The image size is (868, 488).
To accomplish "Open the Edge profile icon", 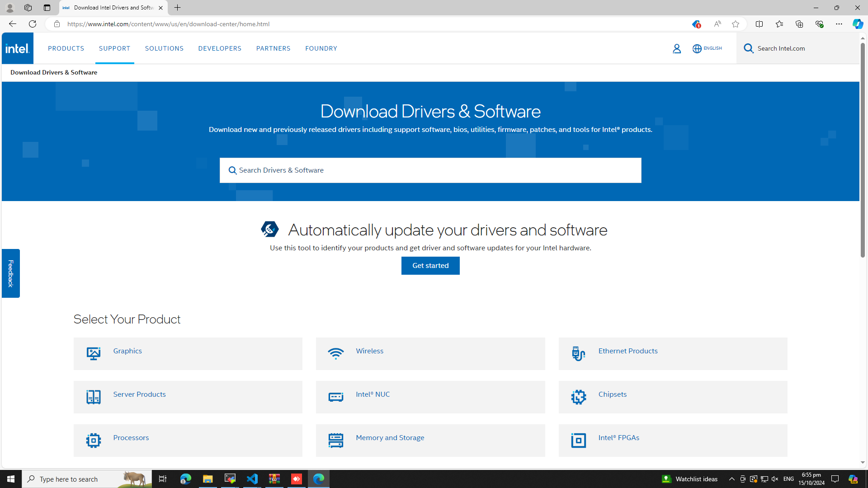I will coord(9,8).
